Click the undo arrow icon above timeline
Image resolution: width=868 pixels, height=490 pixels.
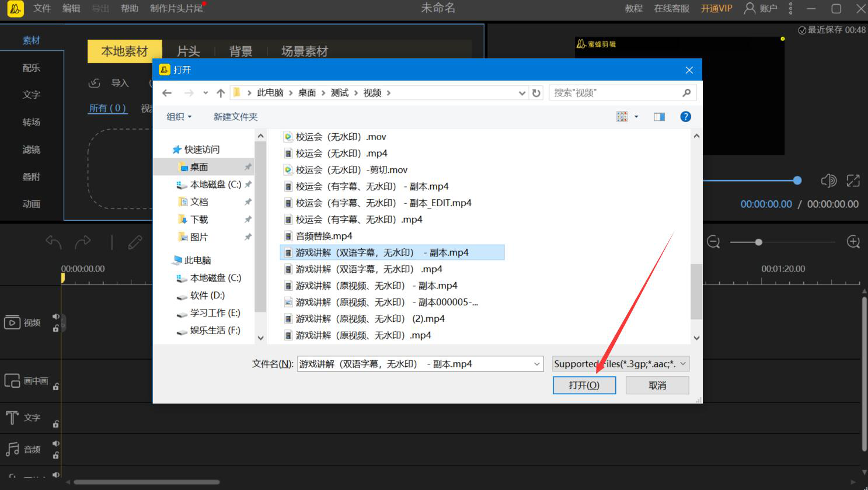click(53, 242)
